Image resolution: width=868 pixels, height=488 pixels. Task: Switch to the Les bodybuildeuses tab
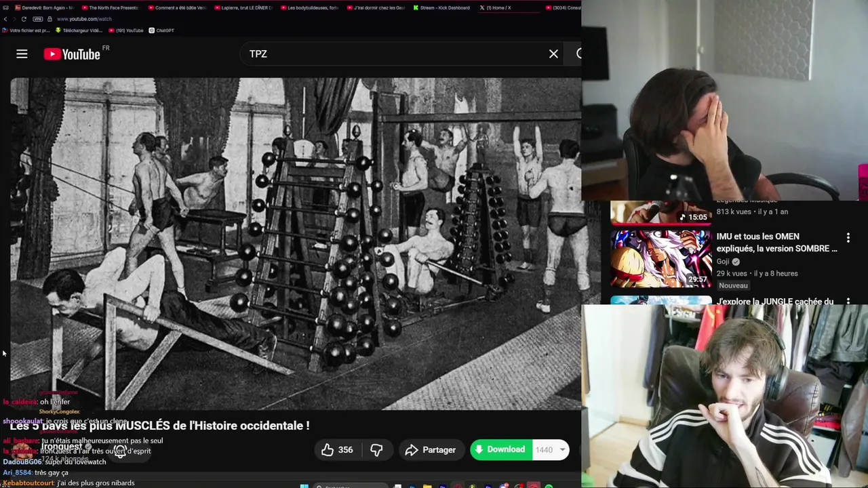309,7
